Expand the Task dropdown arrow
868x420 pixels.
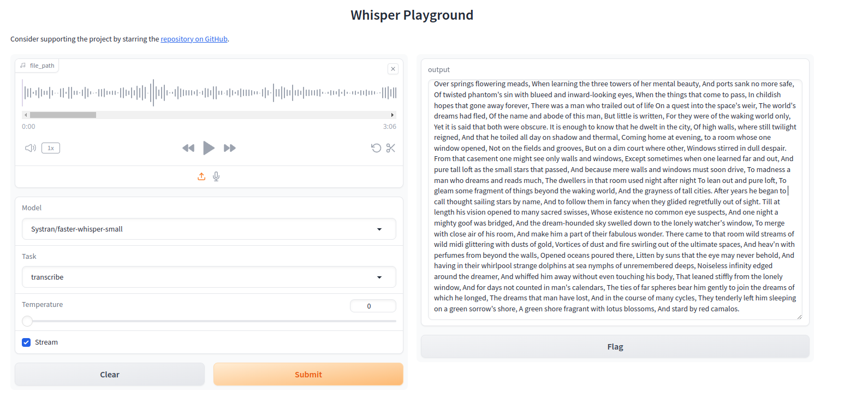point(379,277)
